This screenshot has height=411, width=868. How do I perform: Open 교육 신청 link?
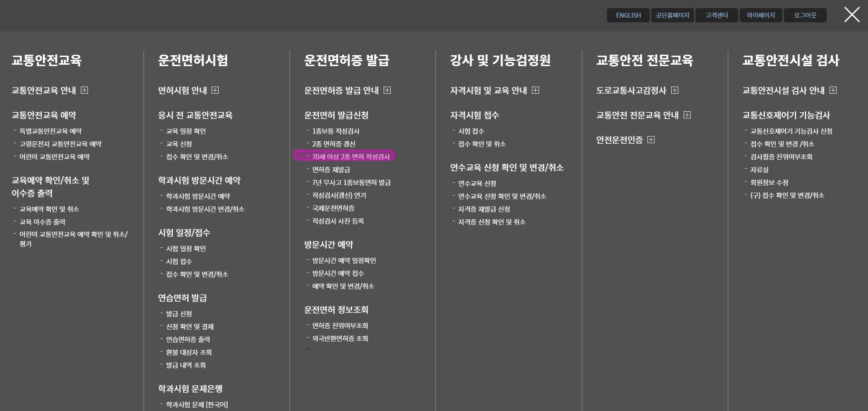[179, 144]
